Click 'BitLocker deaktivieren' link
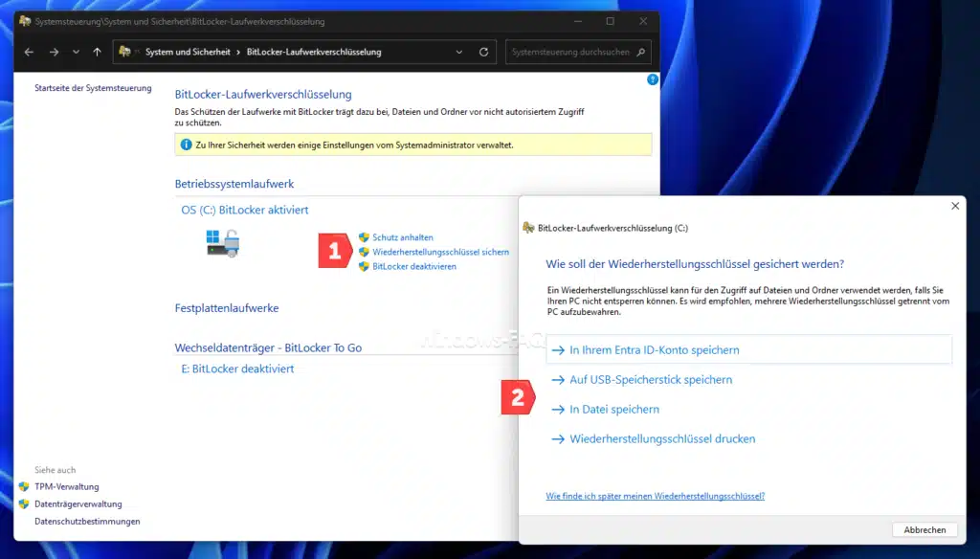Screen dimensions: 980x559 coord(414,266)
